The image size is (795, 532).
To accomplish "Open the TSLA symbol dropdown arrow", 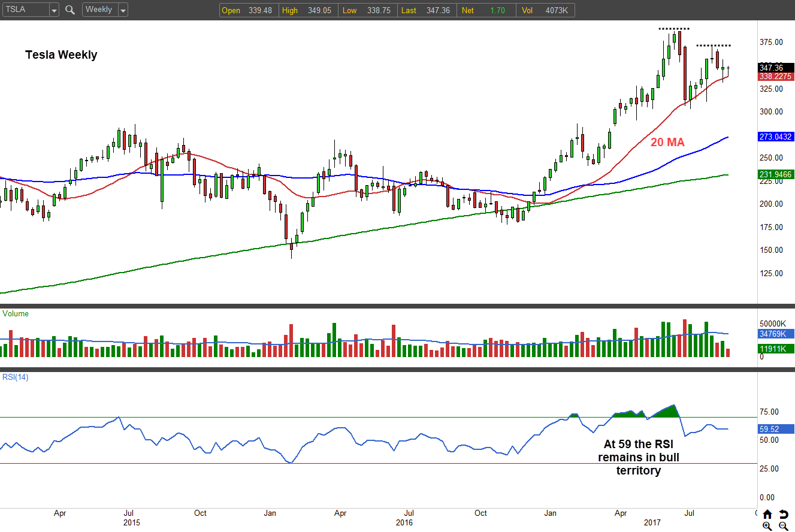I will (x=54, y=10).
